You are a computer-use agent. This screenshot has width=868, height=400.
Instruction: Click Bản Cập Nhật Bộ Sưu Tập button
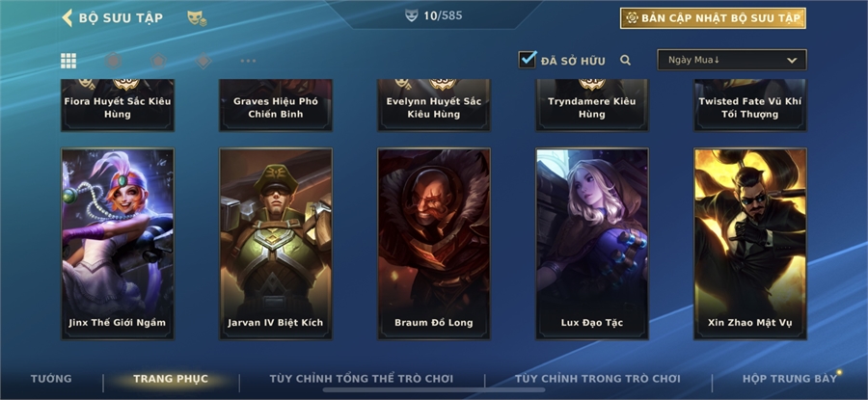click(x=713, y=18)
